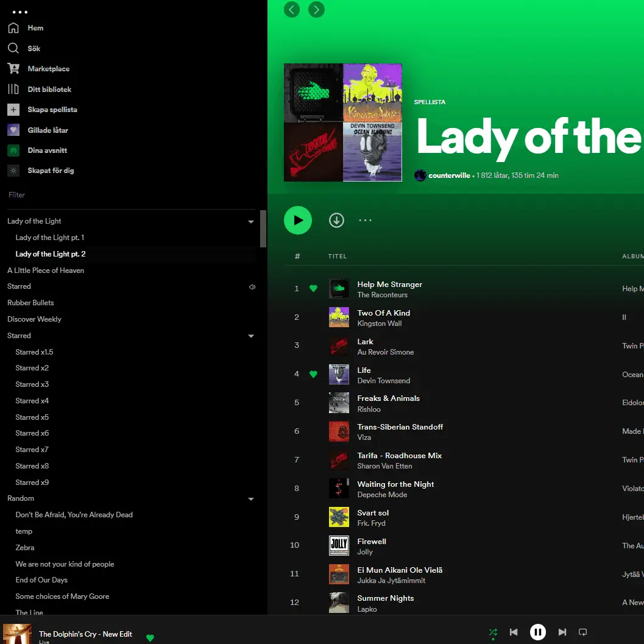Open Ditt bibliotek library
This screenshot has height=644, width=644.
(49, 89)
